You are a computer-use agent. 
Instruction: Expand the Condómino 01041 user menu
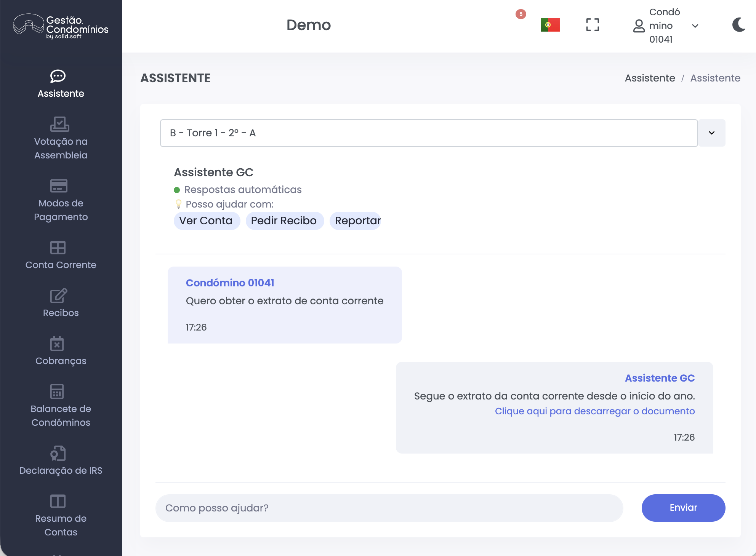pos(665,26)
